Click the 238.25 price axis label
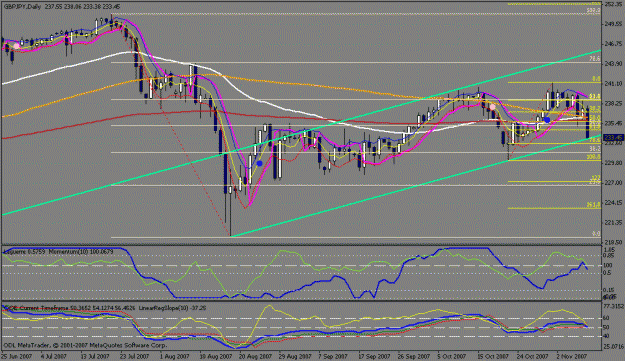This screenshot has height=361, width=625. 614,103
